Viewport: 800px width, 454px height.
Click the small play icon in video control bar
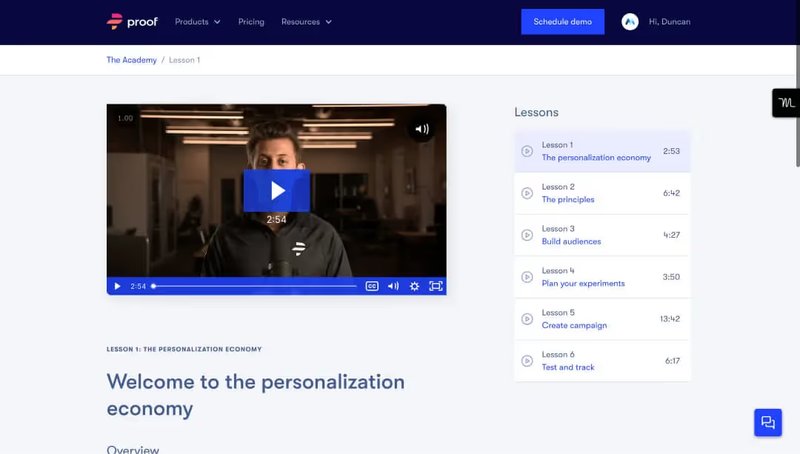click(117, 286)
